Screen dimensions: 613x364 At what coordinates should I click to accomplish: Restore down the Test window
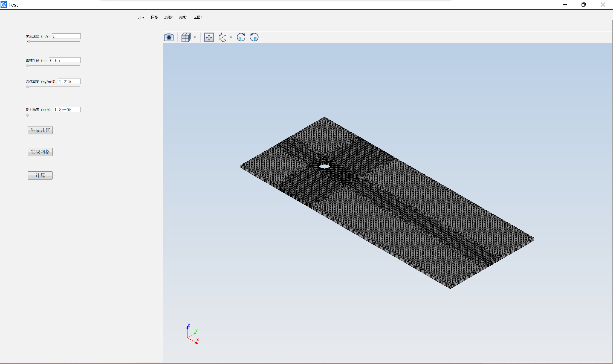583,5
